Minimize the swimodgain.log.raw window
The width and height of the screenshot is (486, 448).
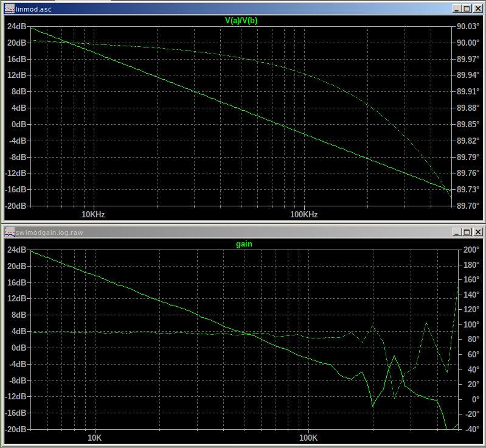pyautogui.click(x=457, y=232)
